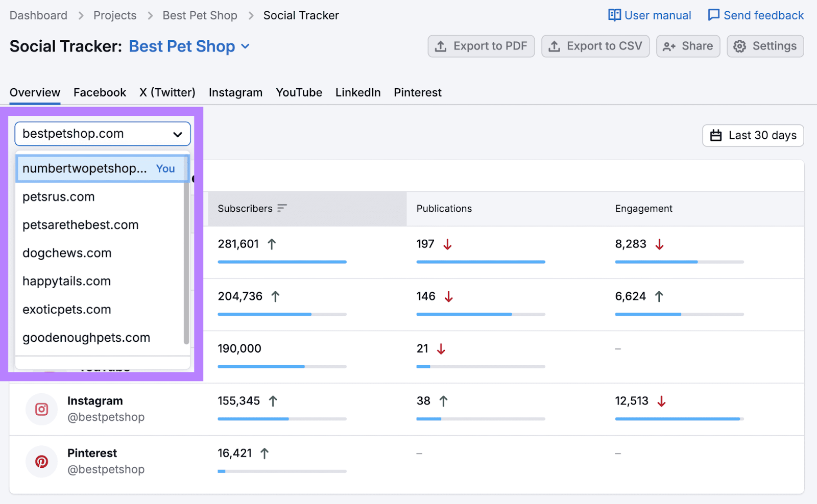
Task: Click the Send feedback speech bubble icon
Action: (x=713, y=15)
